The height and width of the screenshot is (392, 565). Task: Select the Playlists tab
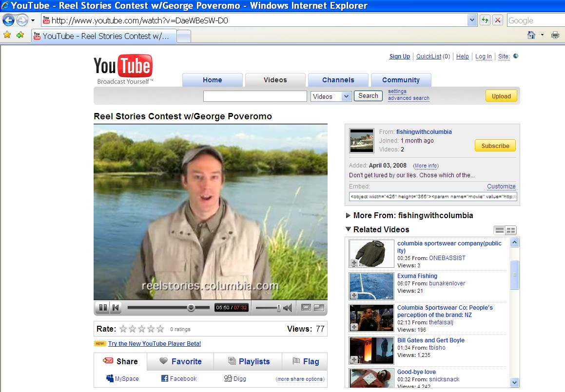click(x=249, y=361)
